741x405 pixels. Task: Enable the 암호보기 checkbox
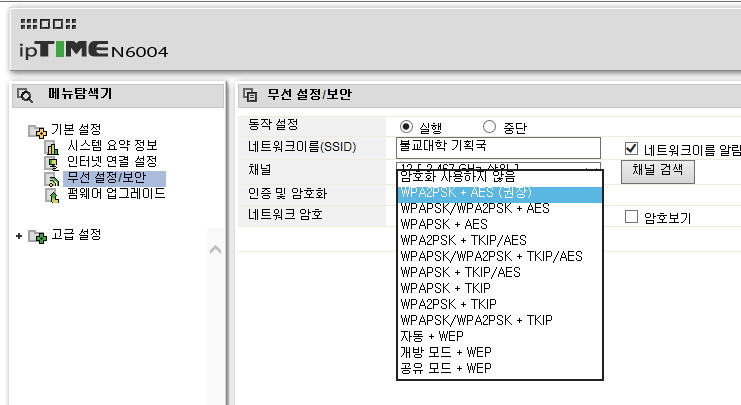[x=631, y=216]
